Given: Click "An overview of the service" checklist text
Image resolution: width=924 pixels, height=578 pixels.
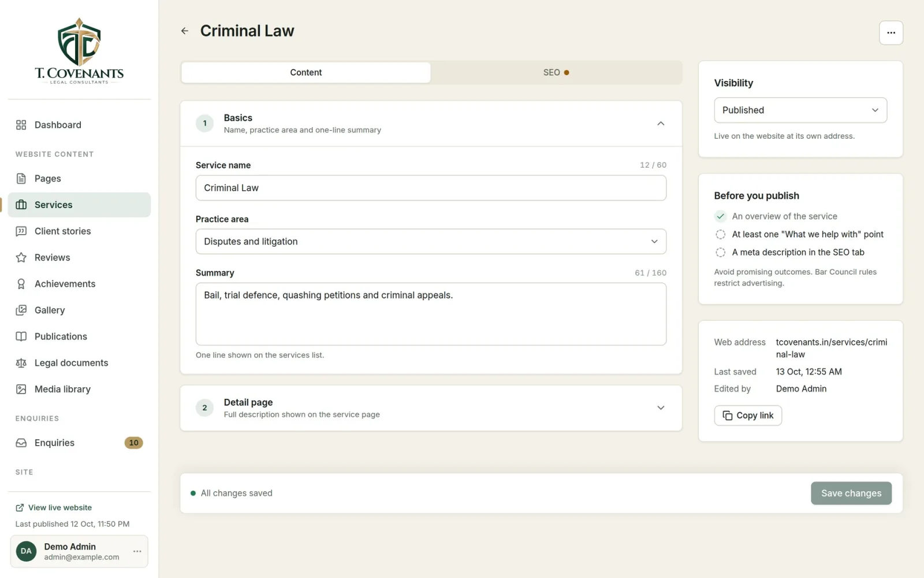Looking at the screenshot, I should (784, 216).
